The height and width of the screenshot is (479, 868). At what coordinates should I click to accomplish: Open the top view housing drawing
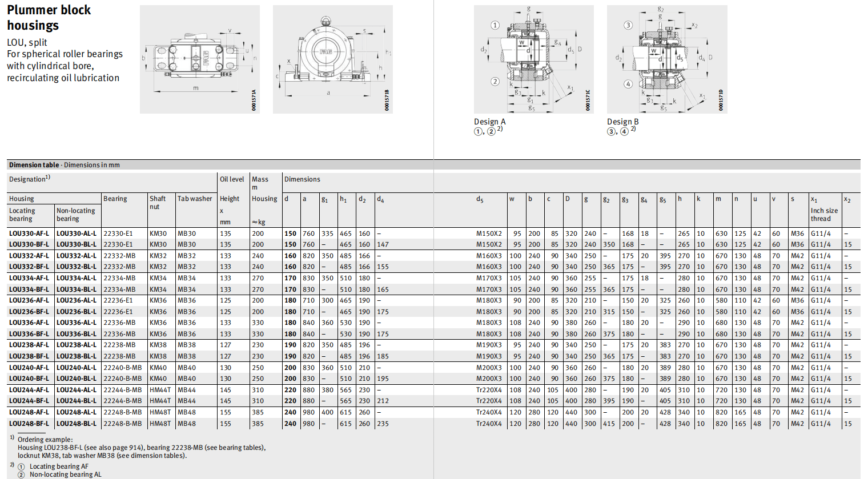199,59
